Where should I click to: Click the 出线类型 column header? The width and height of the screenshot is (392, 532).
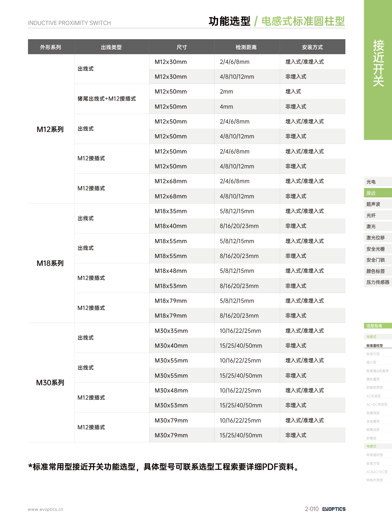tap(111, 47)
